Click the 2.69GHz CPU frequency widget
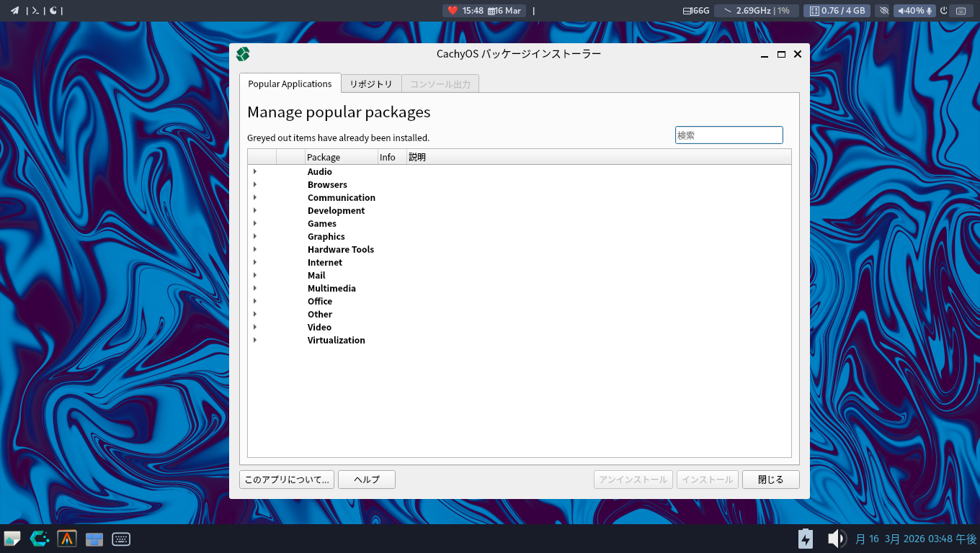980x553 pixels. coord(757,11)
